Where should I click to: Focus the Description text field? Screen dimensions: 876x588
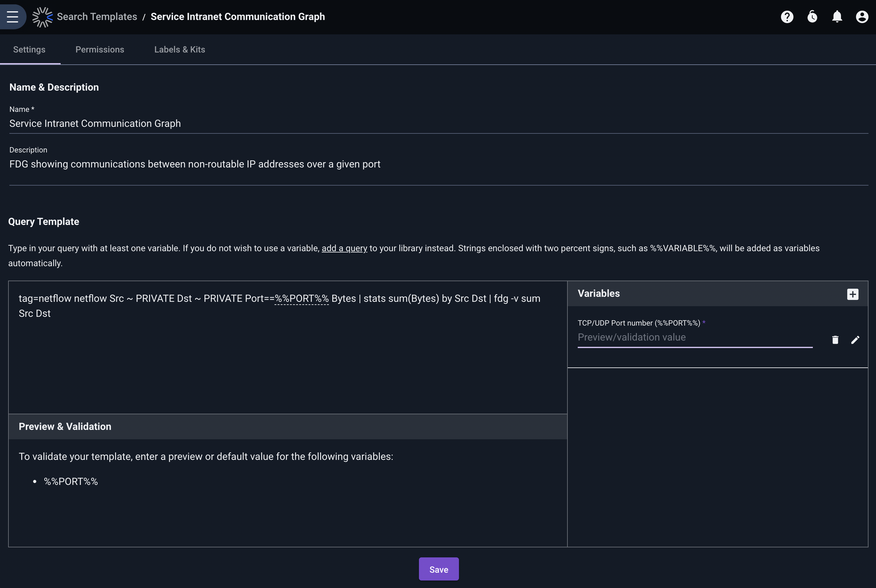(x=439, y=170)
